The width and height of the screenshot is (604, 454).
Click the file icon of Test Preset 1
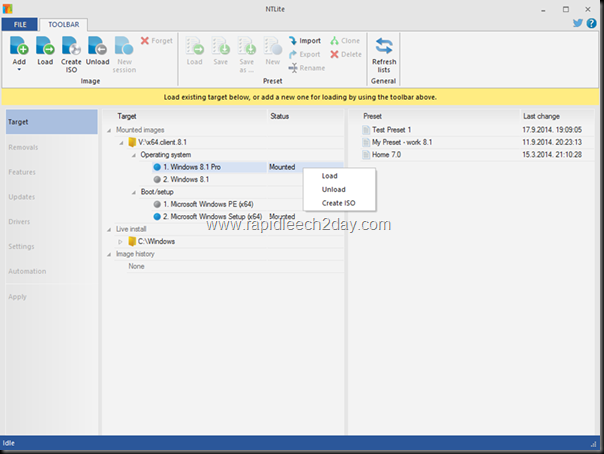coord(366,130)
